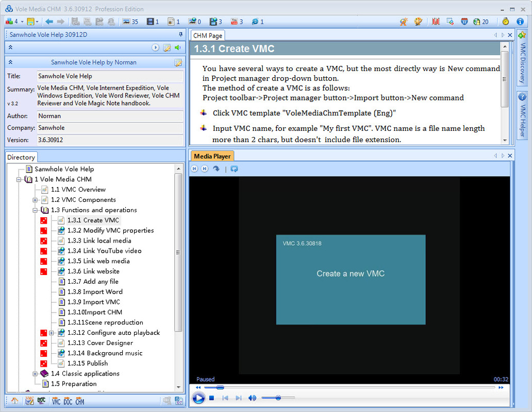Expand 1.3.12 Configure auto playback node
Viewport: 532px width, 412px height.
point(51,333)
